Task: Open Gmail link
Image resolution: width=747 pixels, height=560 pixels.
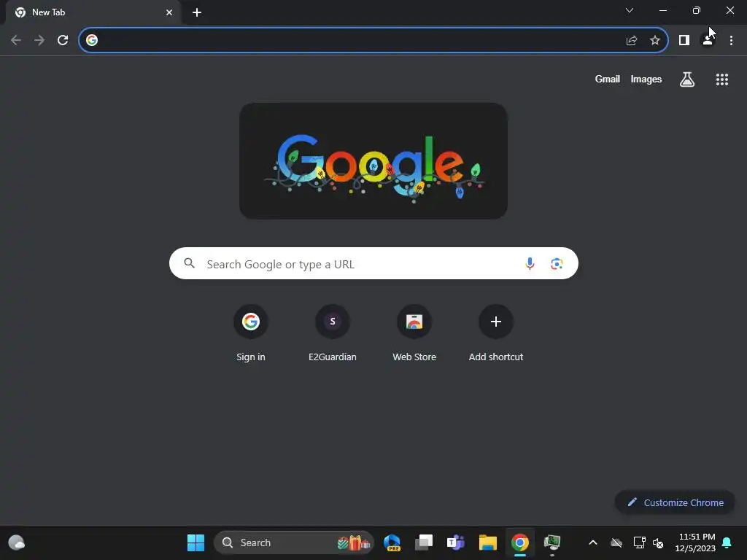Action: pos(608,79)
